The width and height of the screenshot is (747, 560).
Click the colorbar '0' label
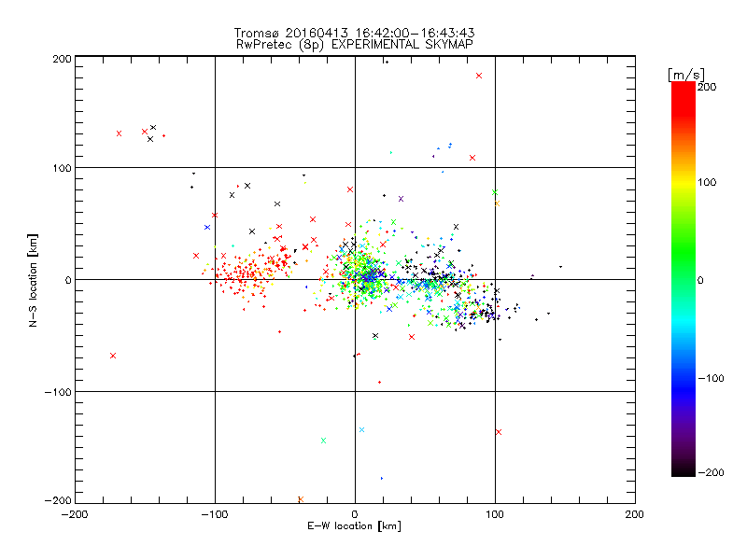pyautogui.click(x=701, y=280)
